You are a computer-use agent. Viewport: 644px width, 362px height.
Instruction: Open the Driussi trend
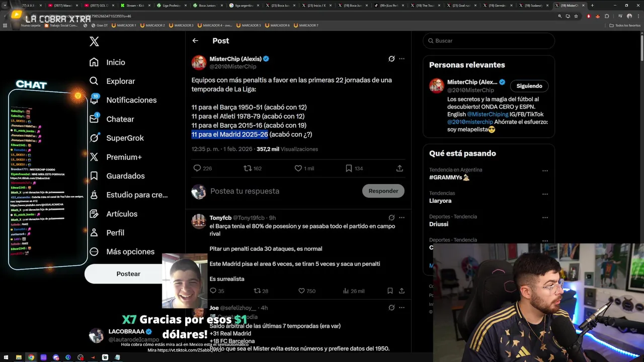click(x=439, y=224)
